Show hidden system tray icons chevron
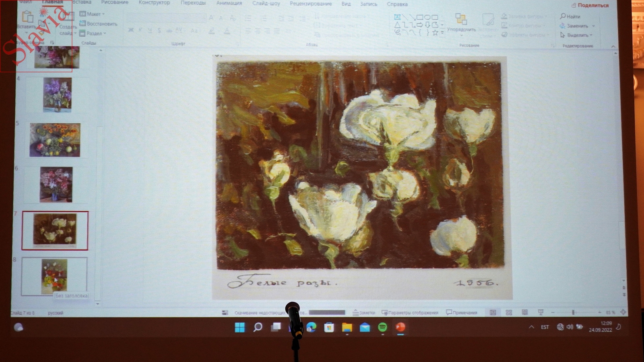644x362 pixels. coord(531,327)
